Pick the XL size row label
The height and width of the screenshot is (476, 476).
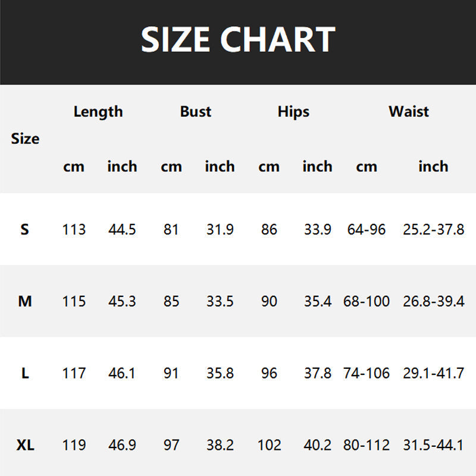click(x=24, y=445)
